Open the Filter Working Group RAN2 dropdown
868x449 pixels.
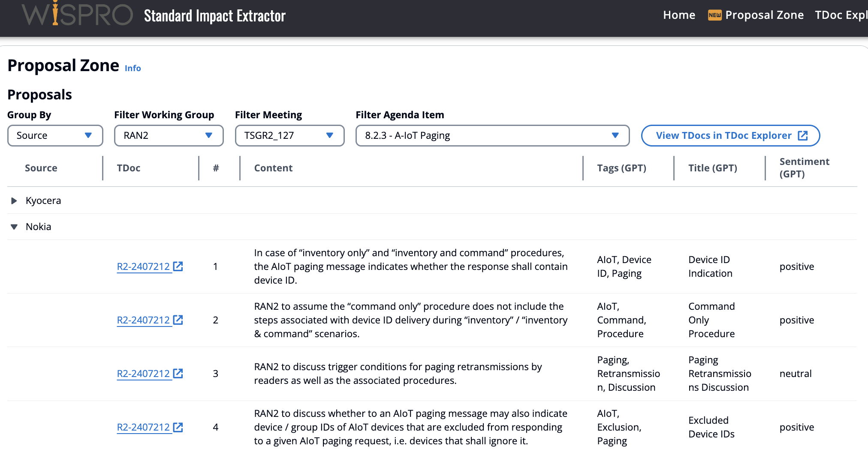click(x=169, y=135)
